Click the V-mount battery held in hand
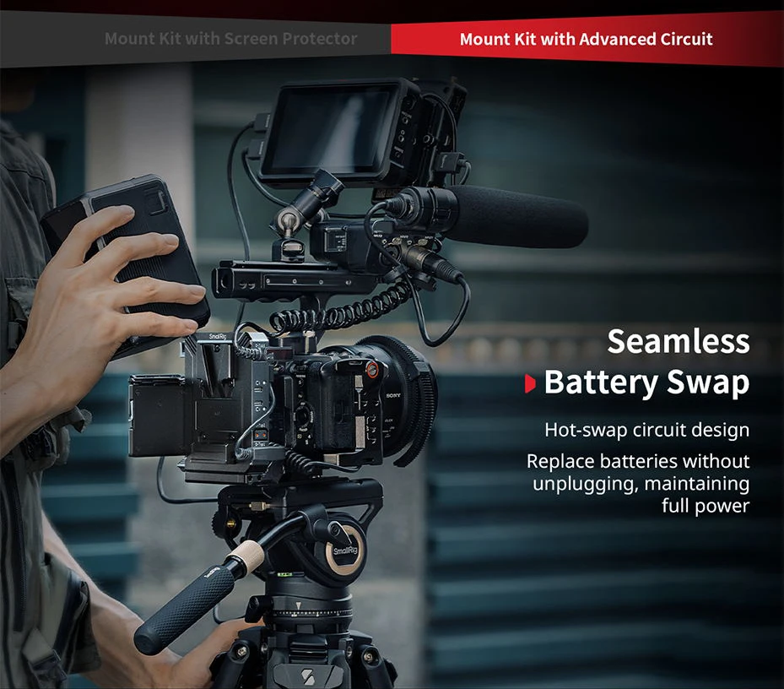Image resolution: width=784 pixels, height=689 pixels. coord(135,253)
